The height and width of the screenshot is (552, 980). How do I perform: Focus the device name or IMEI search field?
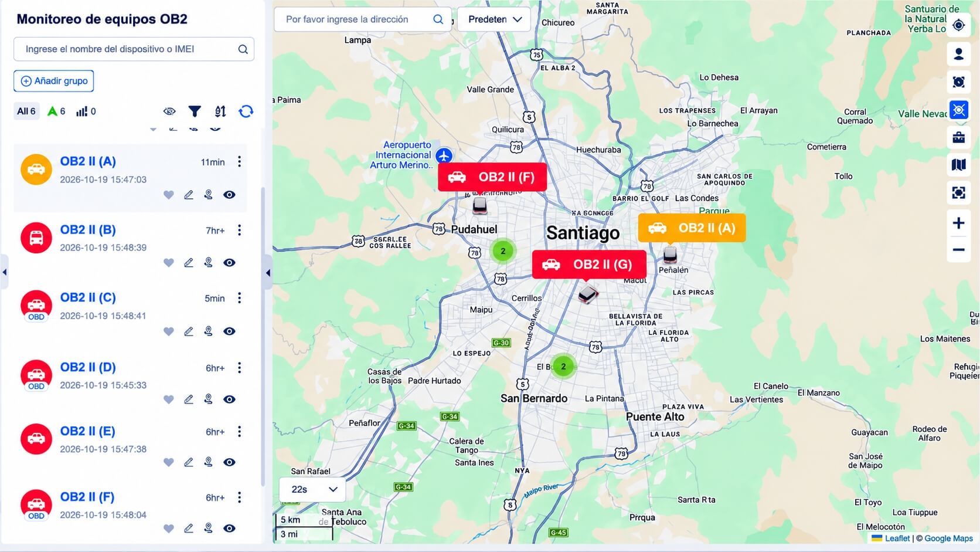pyautogui.click(x=134, y=49)
